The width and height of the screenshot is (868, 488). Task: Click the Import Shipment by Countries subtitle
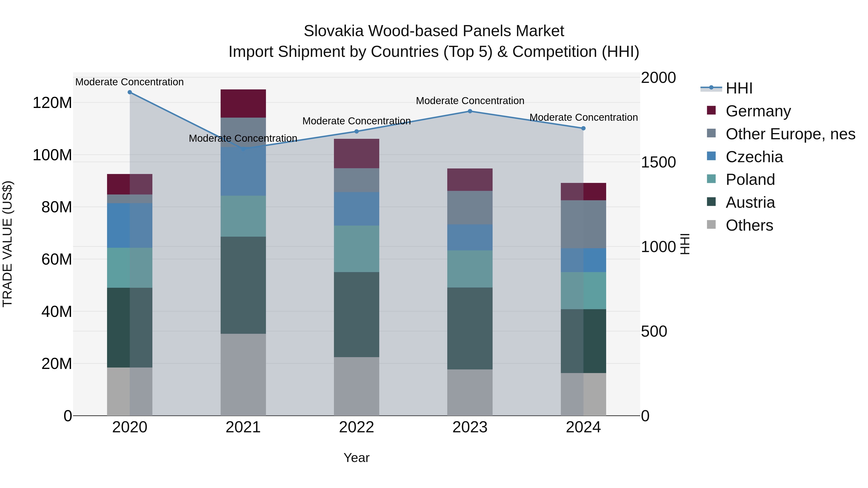[434, 52]
